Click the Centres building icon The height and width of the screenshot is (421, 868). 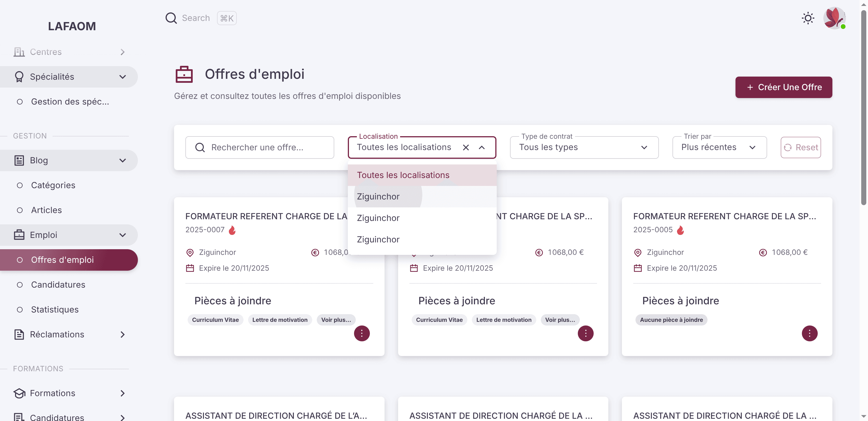click(19, 52)
